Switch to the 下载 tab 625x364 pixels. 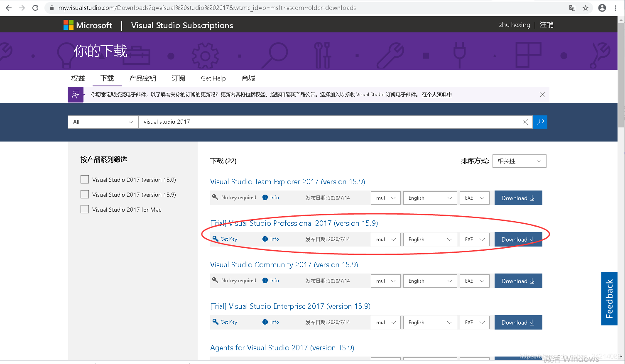click(107, 78)
